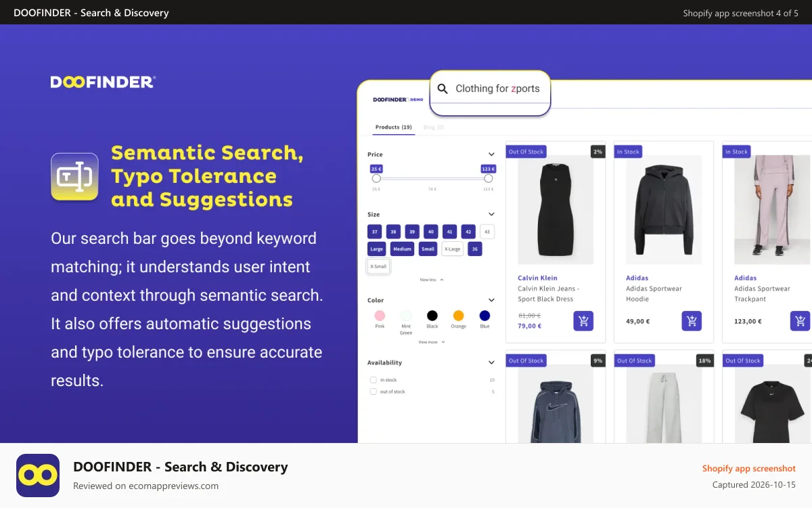Click the search magnifier icon

pyautogui.click(x=443, y=89)
